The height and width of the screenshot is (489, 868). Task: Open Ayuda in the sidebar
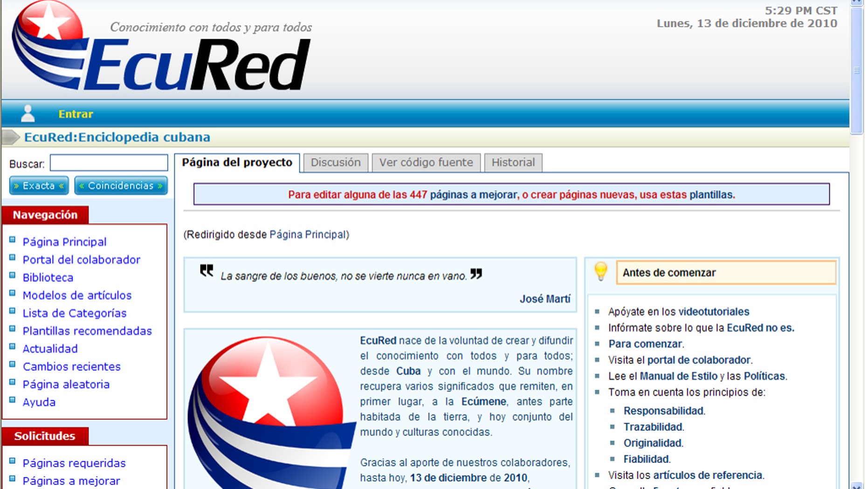point(39,402)
